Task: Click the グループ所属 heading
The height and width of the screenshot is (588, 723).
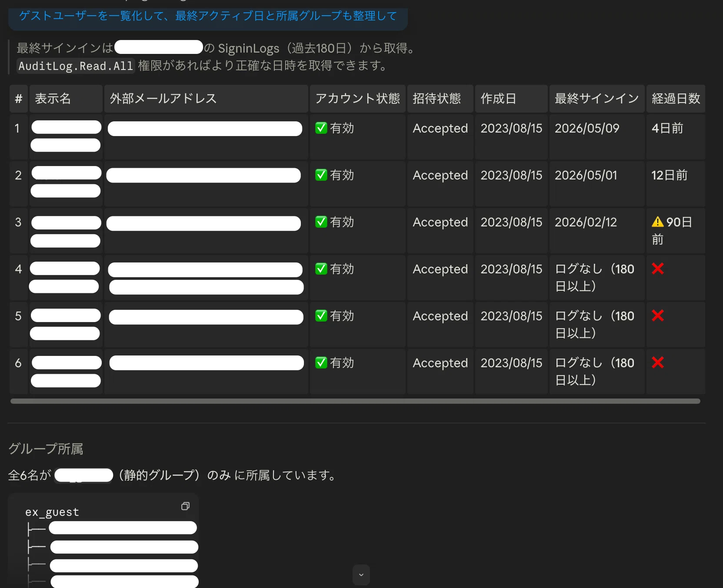Action: click(x=46, y=448)
